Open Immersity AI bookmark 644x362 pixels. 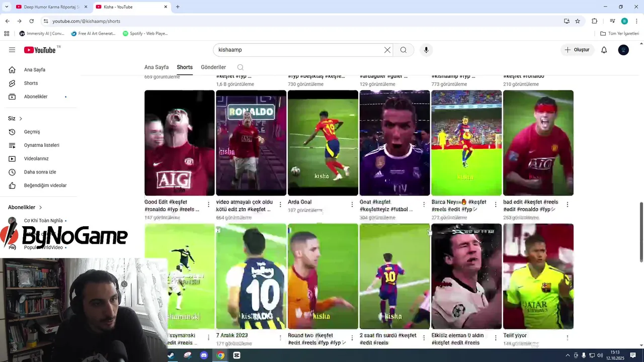pos(42,34)
